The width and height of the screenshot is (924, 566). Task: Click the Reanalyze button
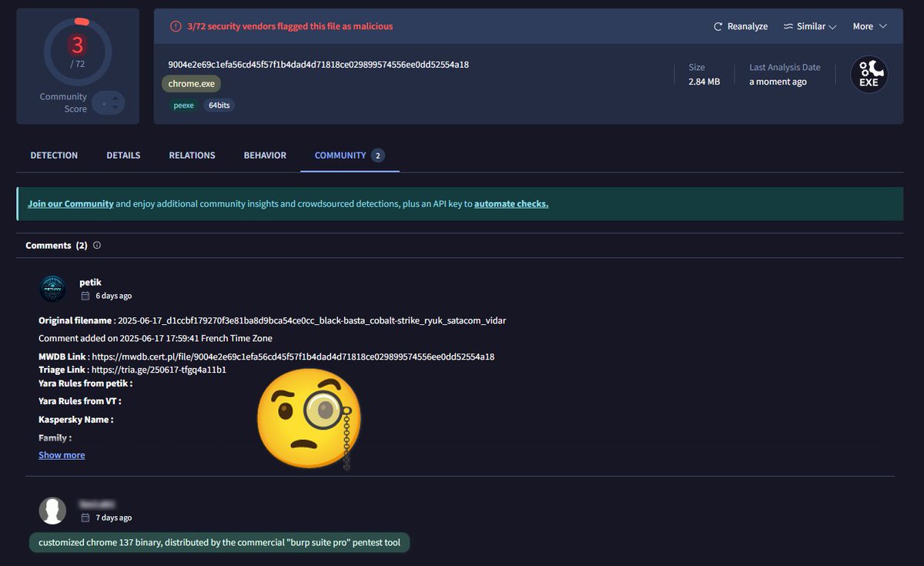coord(741,26)
